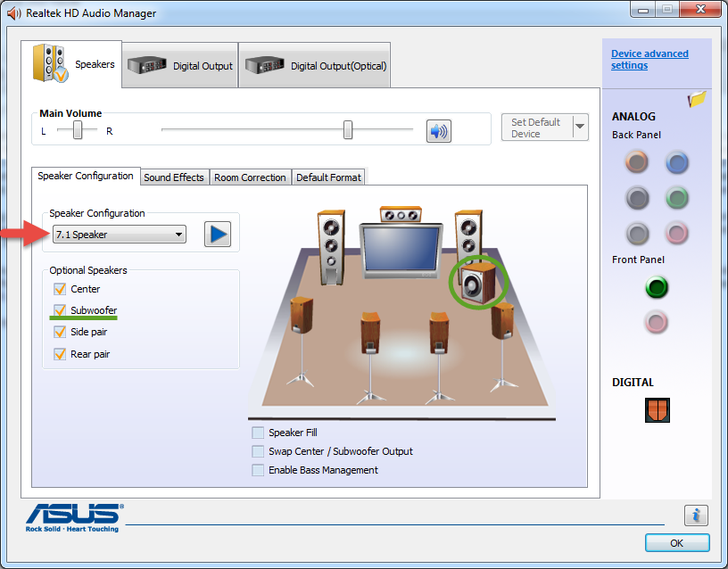This screenshot has height=569, width=728.
Task: Open the Digital Output(Optical) device tab
Action: [x=316, y=65]
